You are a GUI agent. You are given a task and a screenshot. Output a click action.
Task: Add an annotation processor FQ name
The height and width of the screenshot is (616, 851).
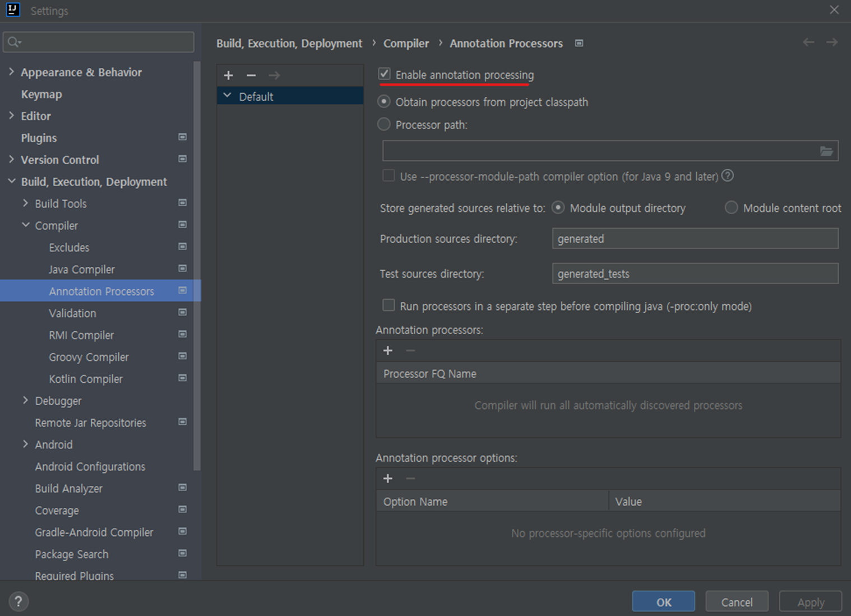388,350
